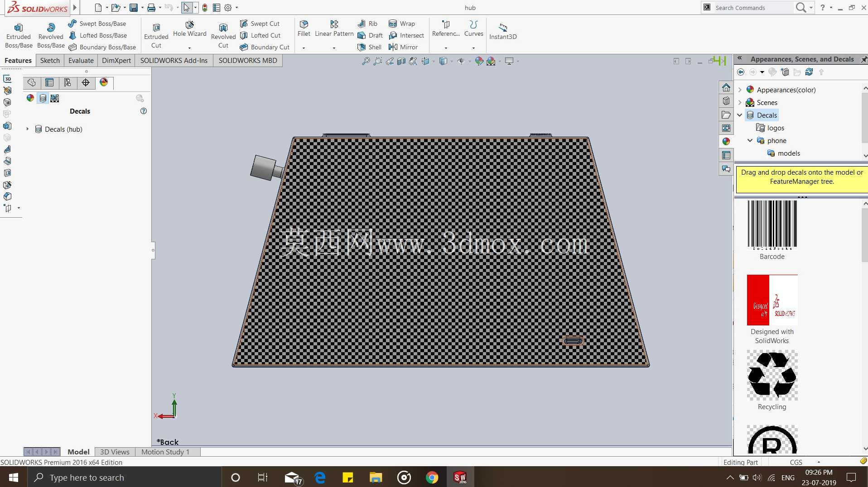Image resolution: width=868 pixels, height=487 pixels.
Task: Select the Recycling decal thumbnail
Action: pos(772,375)
